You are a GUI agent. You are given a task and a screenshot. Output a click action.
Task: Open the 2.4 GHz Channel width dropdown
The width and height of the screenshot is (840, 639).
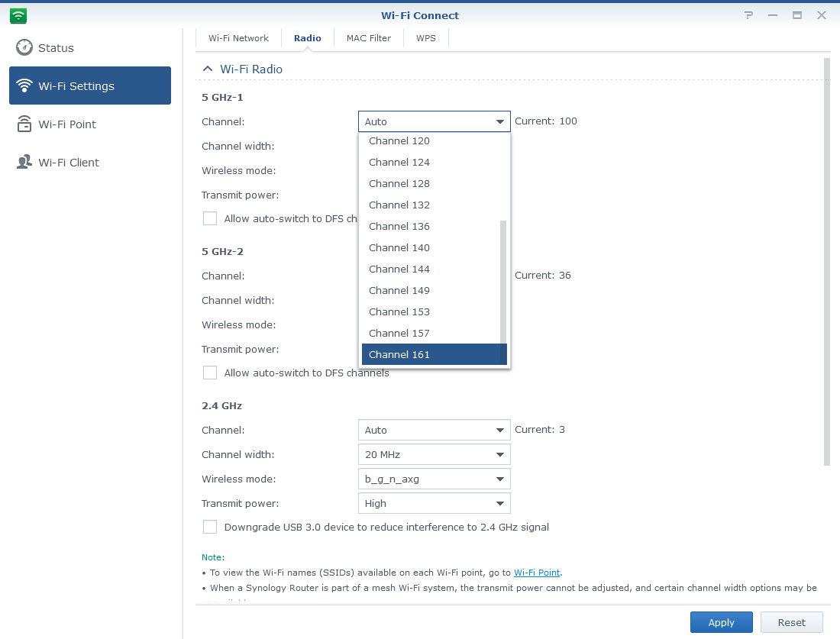(434, 454)
